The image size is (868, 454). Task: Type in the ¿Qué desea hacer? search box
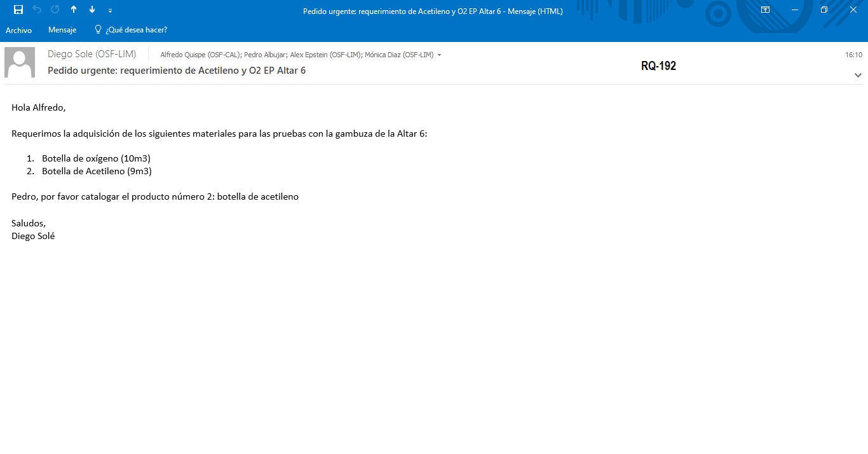(137, 30)
